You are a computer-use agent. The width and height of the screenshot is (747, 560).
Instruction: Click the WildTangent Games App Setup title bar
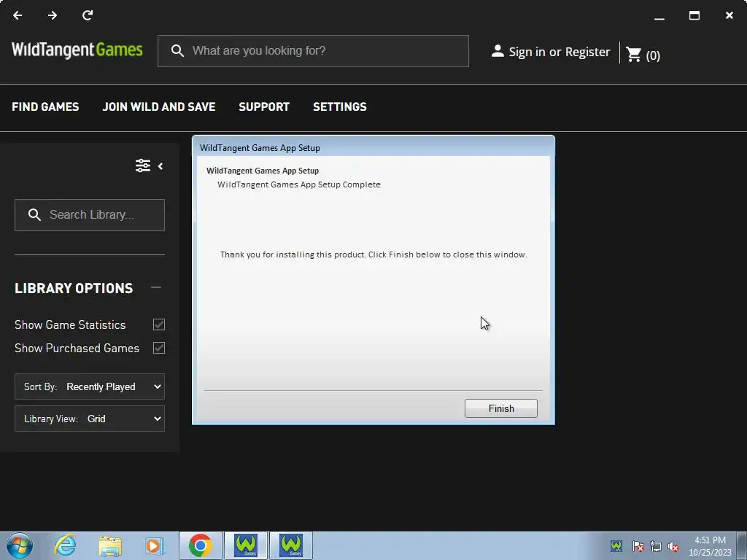tap(373, 147)
